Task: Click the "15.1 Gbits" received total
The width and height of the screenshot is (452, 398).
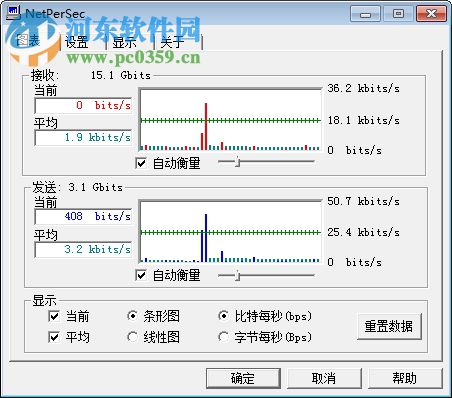Action: [121, 75]
